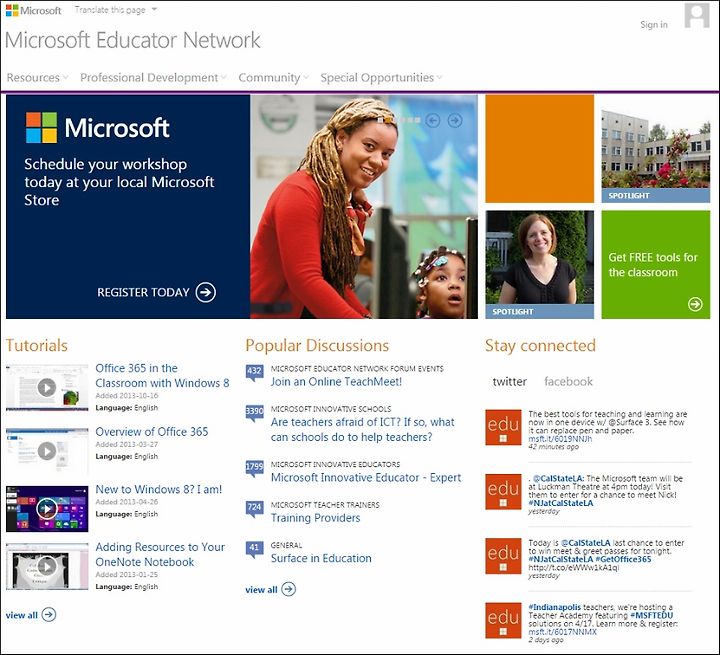Click edu icon beside Surface 3 tweet
Viewport: 720px width, 655px height.
click(503, 427)
